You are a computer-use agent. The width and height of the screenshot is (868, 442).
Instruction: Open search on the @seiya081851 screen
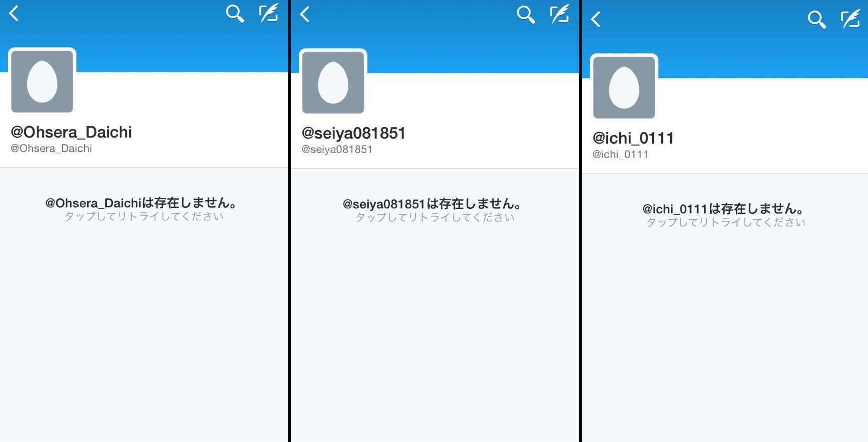(526, 15)
